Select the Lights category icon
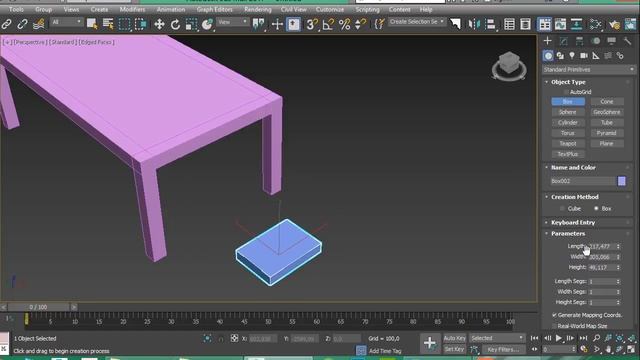The image size is (640, 360). pyautogui.click(x=572, y=56)
